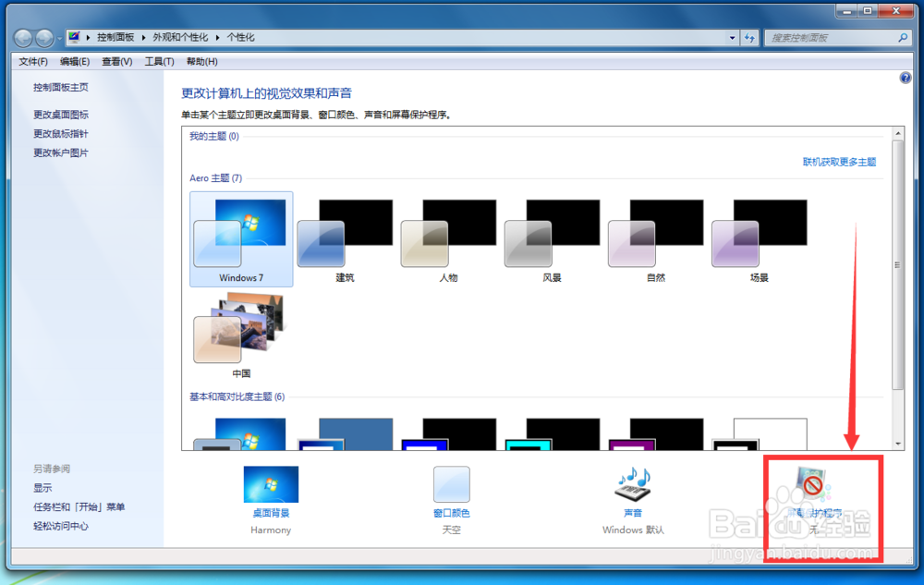Open 更改鼠标指针 link
Image resolution: width=924 pixels, height=585 pixels.
click(61, 134)
